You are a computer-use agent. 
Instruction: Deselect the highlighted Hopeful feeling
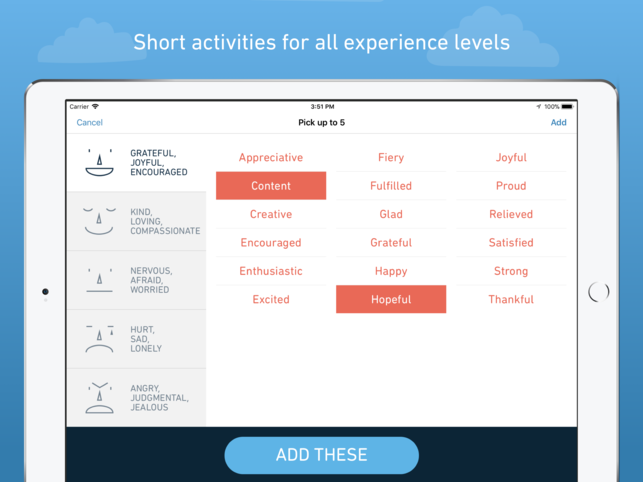point(391,299)
